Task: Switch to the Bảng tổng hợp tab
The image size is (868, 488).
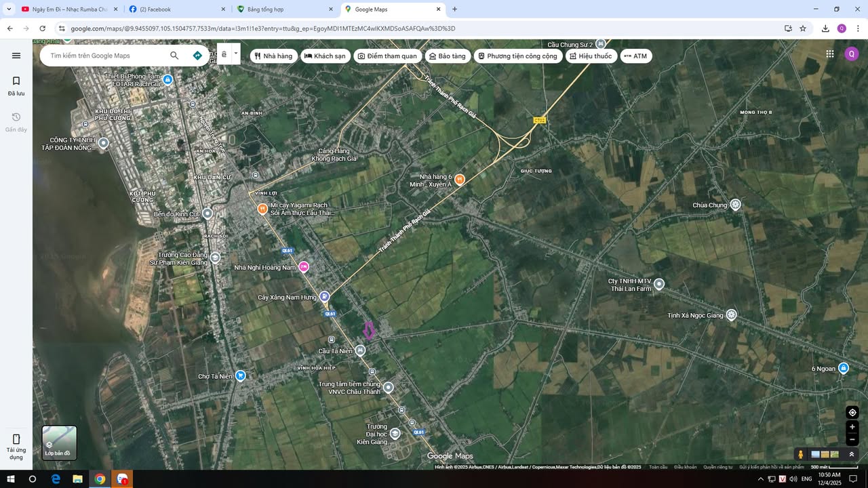Action: click(285, 9)
